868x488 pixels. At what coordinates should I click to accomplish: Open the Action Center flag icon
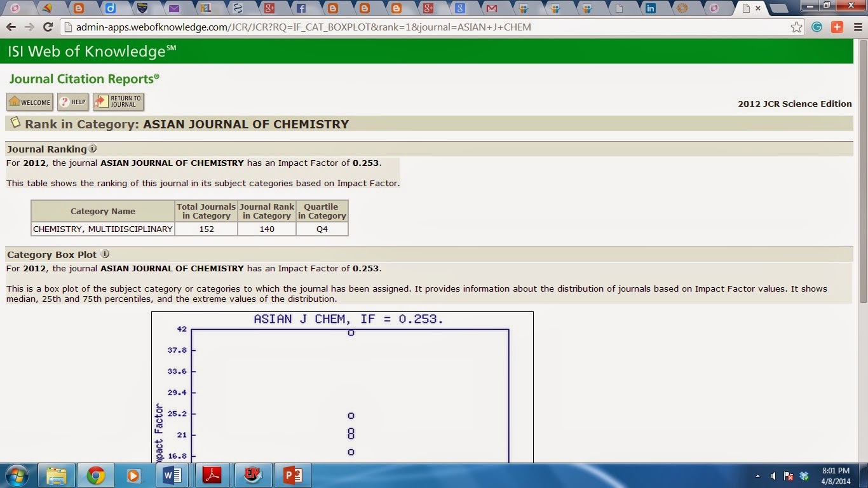tap(789, 476)
